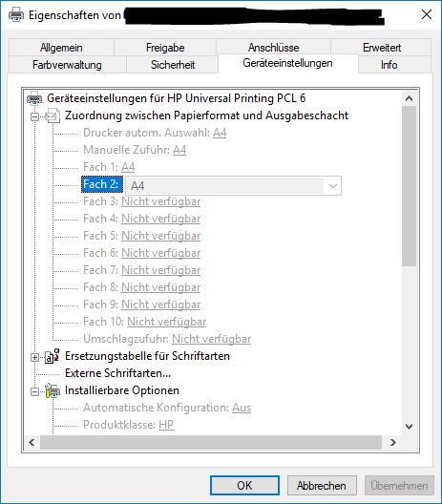
Task: Switch to the Allgemein tab
Action: pos(61,48)
